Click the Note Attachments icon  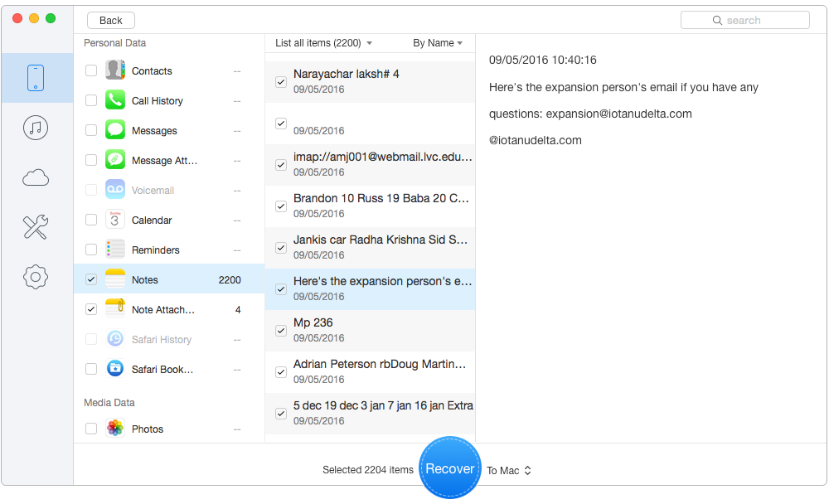pyautogui.click(x=114, y=309)
